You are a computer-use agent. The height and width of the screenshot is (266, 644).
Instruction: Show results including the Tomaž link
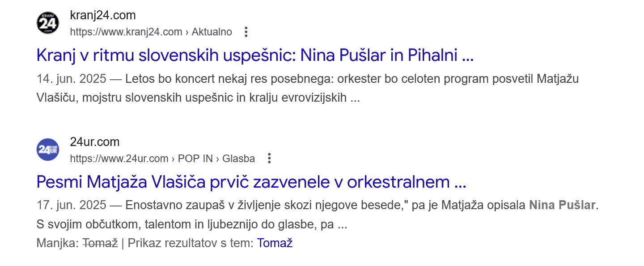[275, 243]
